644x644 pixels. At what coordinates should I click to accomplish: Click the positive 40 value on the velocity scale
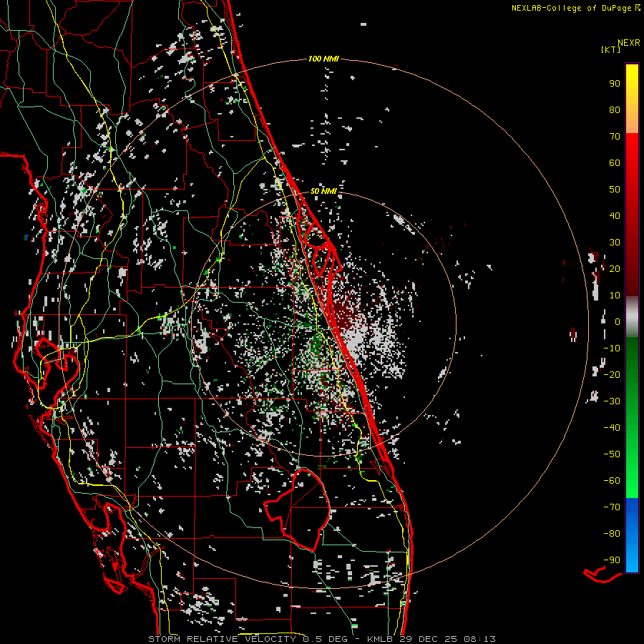pyautogui.click(x=615, y=216)
